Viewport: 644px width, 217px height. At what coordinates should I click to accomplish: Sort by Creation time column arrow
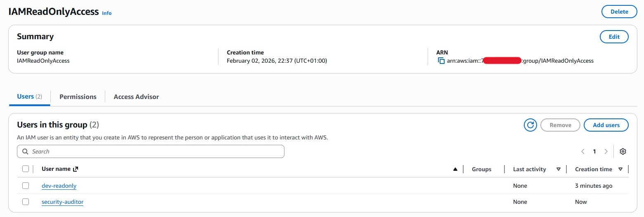(620, 169)
